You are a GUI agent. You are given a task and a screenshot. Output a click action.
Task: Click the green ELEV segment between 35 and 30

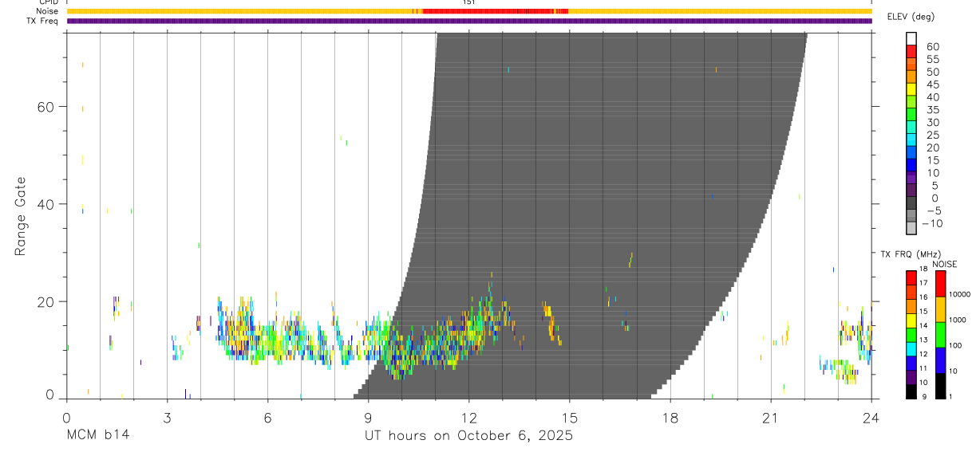tap(911, 115)
